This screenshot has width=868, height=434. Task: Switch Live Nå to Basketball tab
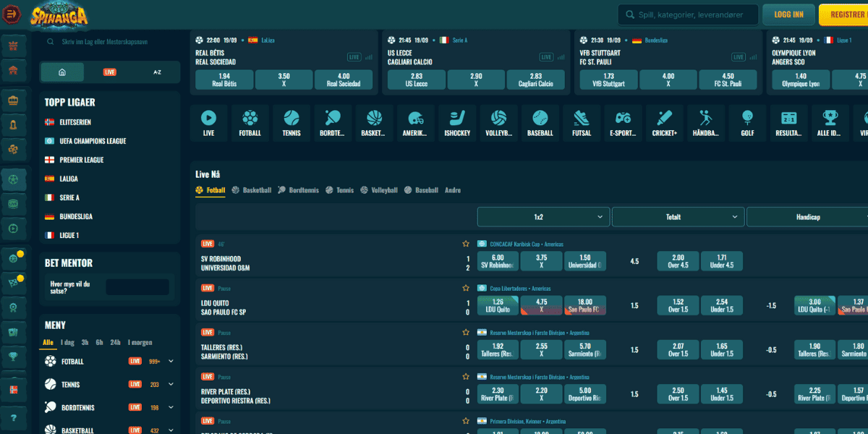click(x=252, y=190)
